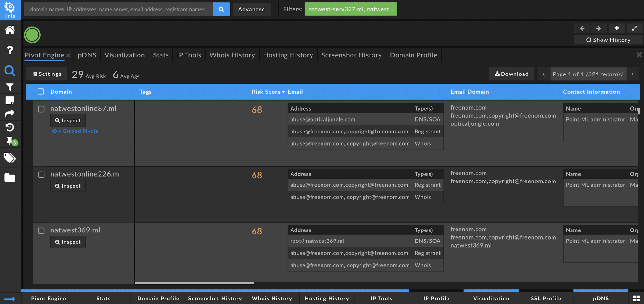
Task: Run the search with the blue magnifier button
Action: click(x=221, y=9)
